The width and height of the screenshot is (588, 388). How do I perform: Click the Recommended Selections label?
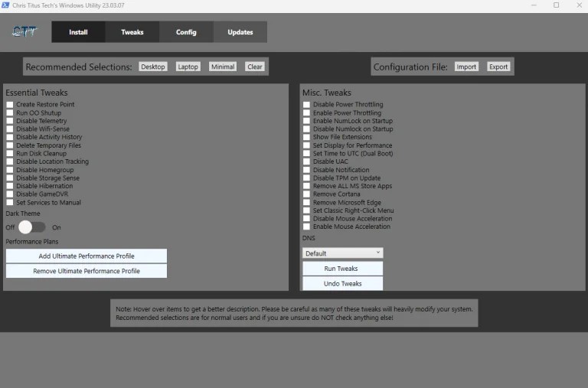point(79,67)
